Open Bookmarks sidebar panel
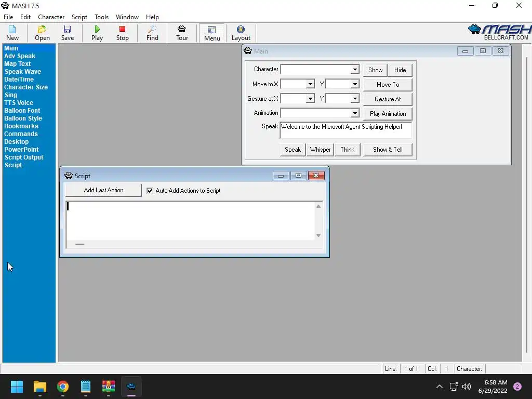The width and height of the screenshot is (532, 399). pyautogui.click(x=21, y=126)
